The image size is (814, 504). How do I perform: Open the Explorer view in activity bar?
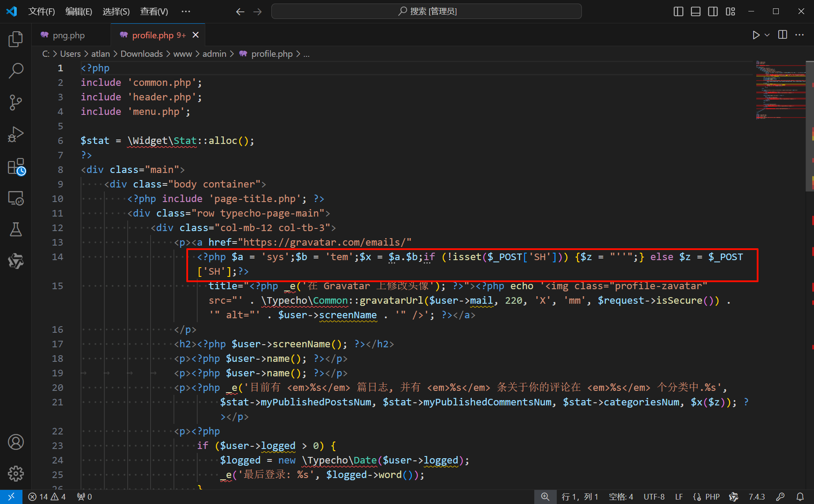coord(16,39)
